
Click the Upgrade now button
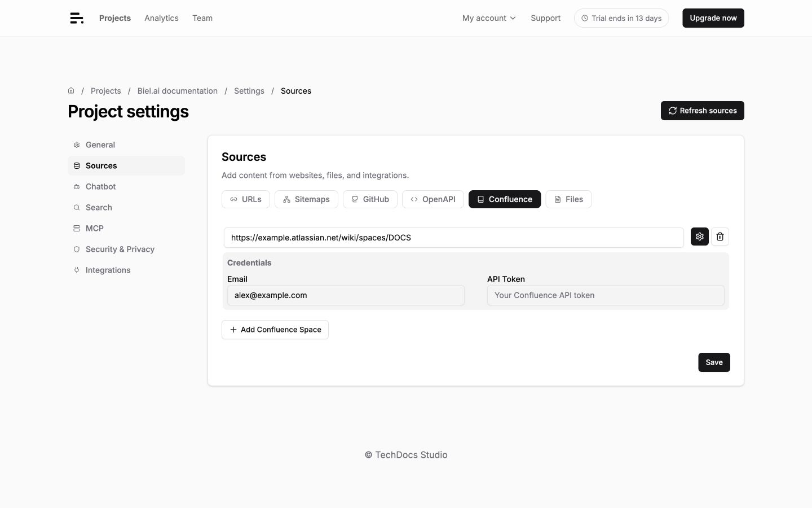point(713,18)
